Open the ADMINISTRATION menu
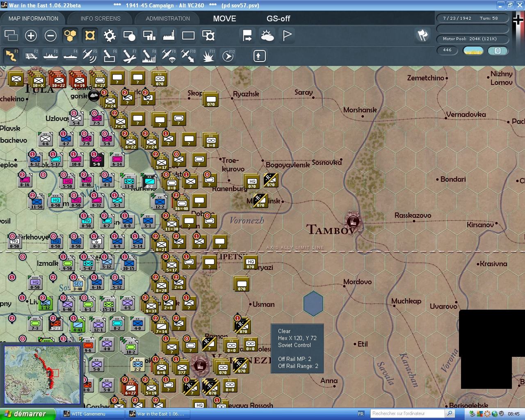The width and height of the screenshot is (525, 420). [167, 18]
